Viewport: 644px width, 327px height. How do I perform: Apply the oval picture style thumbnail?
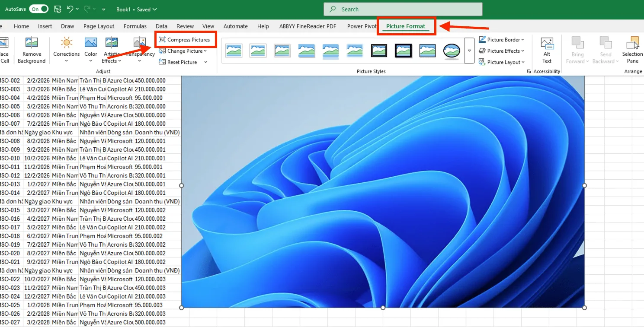(452, 51)
